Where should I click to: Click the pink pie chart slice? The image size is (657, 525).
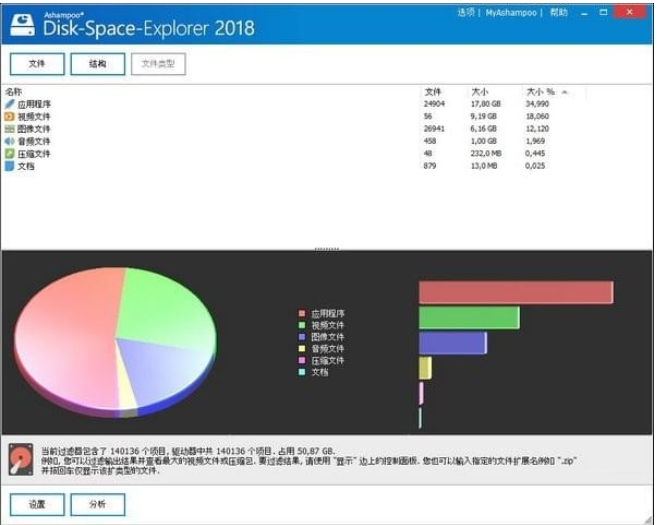tap(67, 339)
